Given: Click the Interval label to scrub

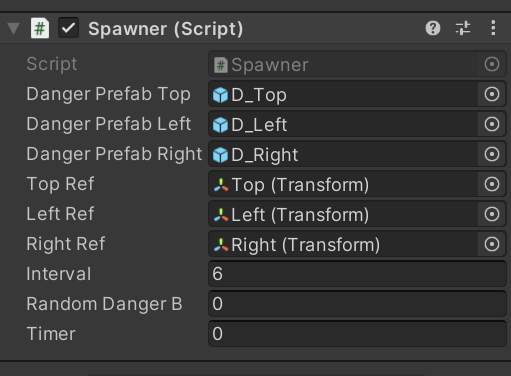Looking at the screenshot, I should (x=59, y=274).
